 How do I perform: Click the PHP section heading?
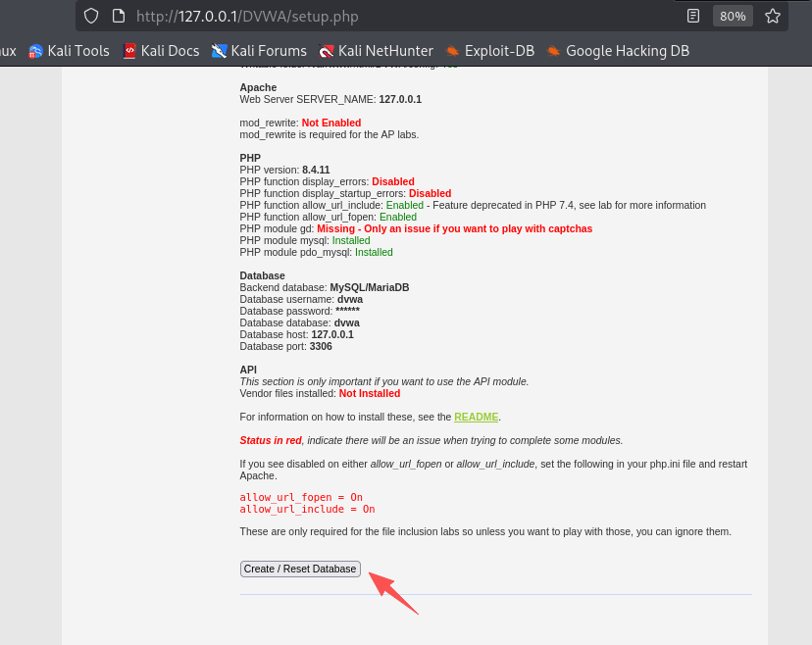250,158
